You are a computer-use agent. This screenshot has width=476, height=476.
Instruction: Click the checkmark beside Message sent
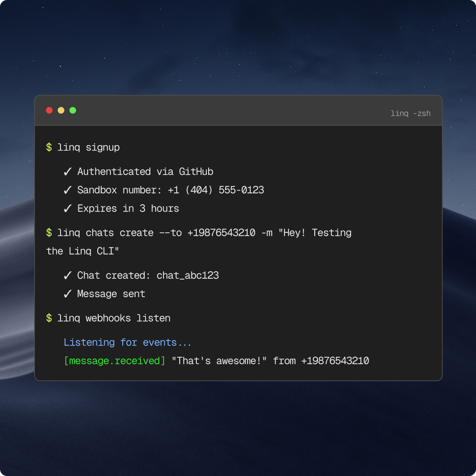pos(68,294)
